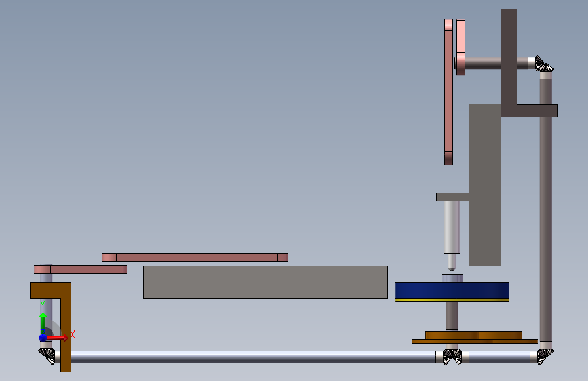Select the small hub on top of blue disk
Viewport: 588px width, 381px height.
tap(452, 278)
